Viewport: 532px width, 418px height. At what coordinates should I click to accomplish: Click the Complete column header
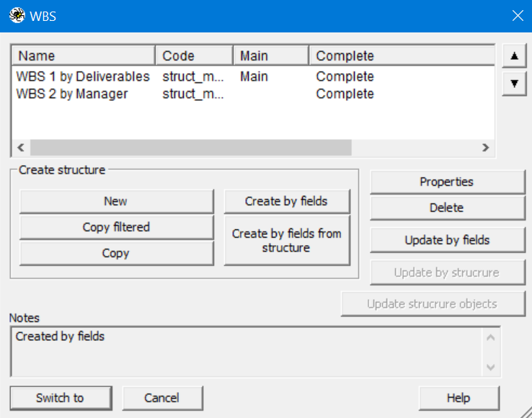tap(402, 55)
